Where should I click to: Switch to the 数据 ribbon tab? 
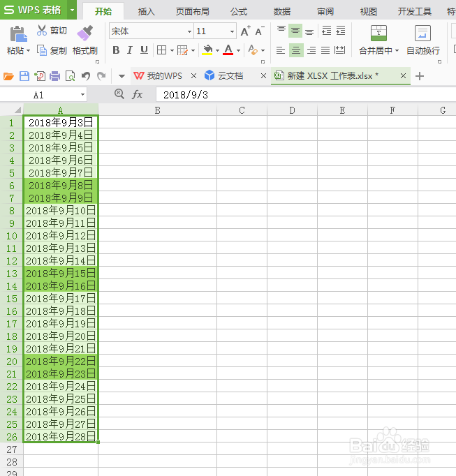pos(282,12)
